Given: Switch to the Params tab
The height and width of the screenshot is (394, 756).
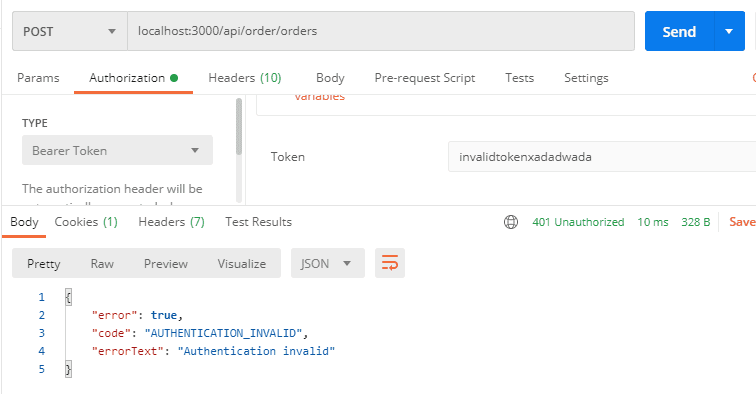Looking at the screenshot, I should [38, 78].
